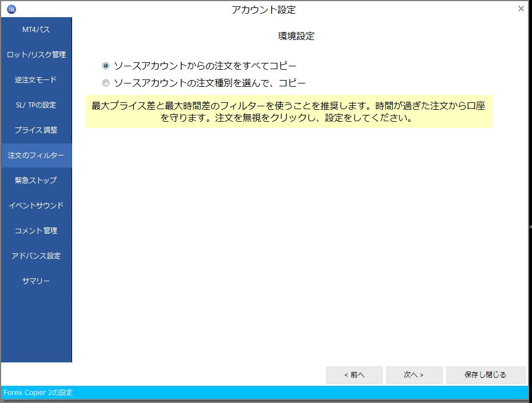This screenshot has height=403, width=532.
Task: Click the Forex Copier logo icon
Action: coord(11,9)
